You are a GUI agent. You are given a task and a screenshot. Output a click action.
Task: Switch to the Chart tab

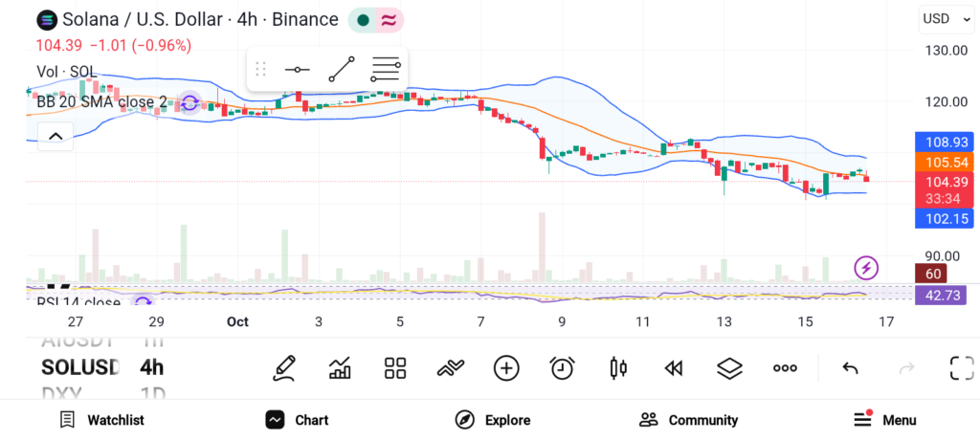(x=297, y=420)
